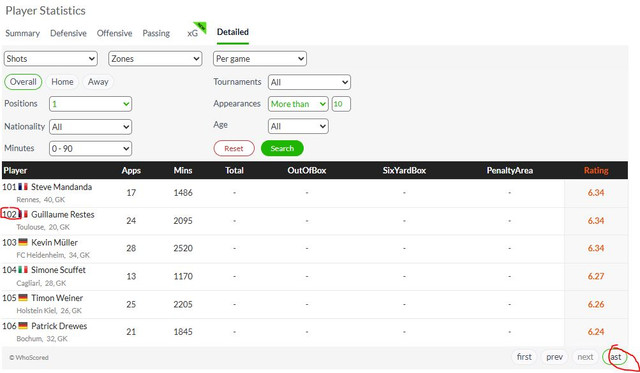The height and width of the screenshot is (373, 640).
Task: Open the Zones subcategory dropdown
Action: 155,59
